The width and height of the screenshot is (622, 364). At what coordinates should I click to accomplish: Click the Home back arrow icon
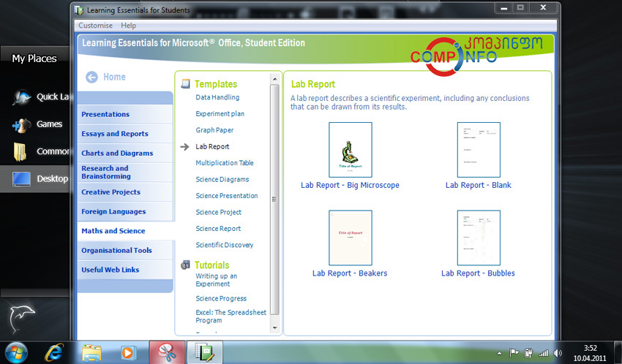click(91, 77)
